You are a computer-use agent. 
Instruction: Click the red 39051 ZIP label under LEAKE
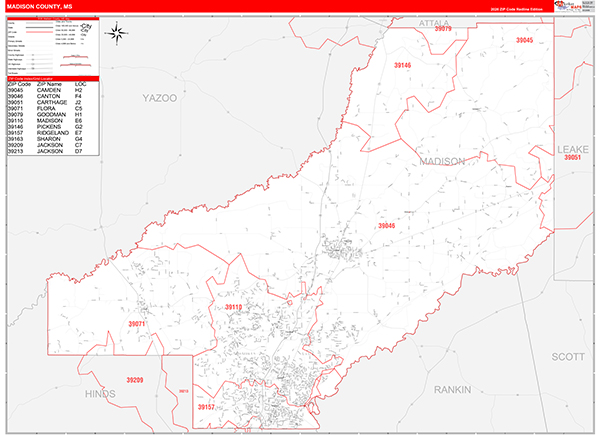coord(572,157)
